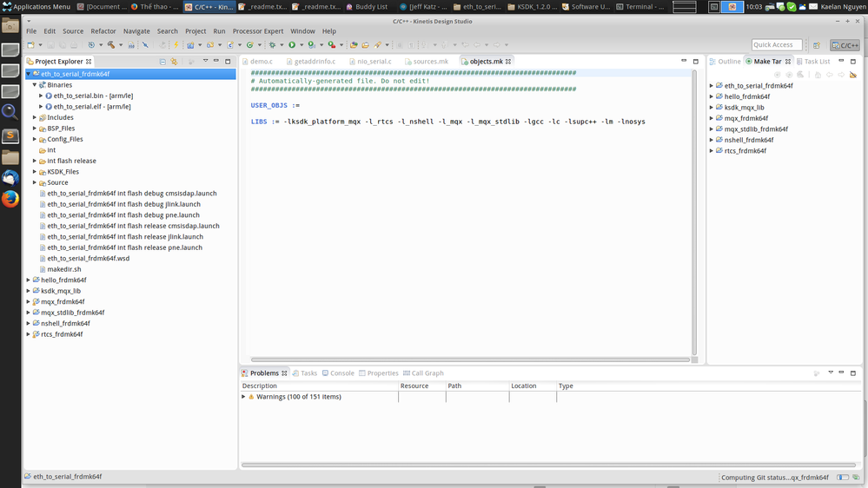Open the Call Graph tab
Viewport: 868px width, 488px height.
coord(423,373)
